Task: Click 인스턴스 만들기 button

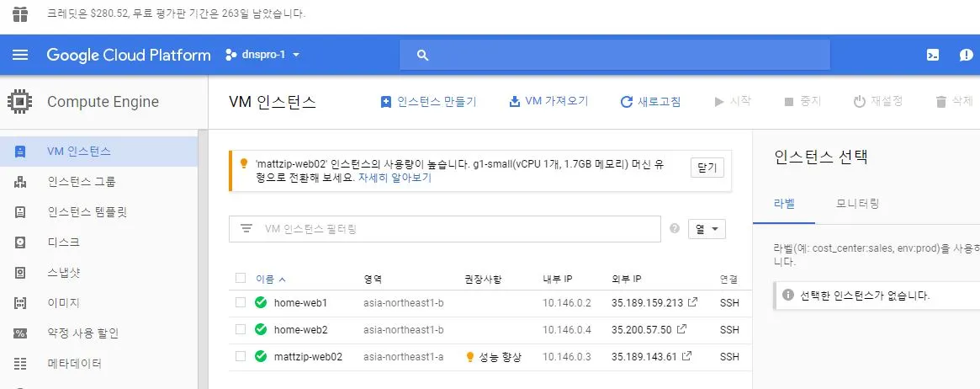Action: click(429, 101)
